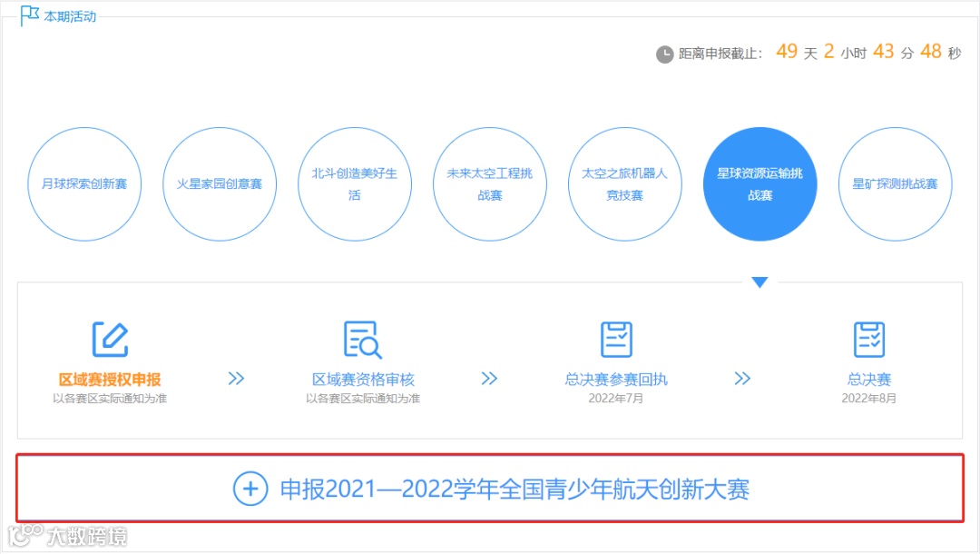
Task: Click the checklist icon above 总决赛参赛回执
Action: (x=616, y=340)
